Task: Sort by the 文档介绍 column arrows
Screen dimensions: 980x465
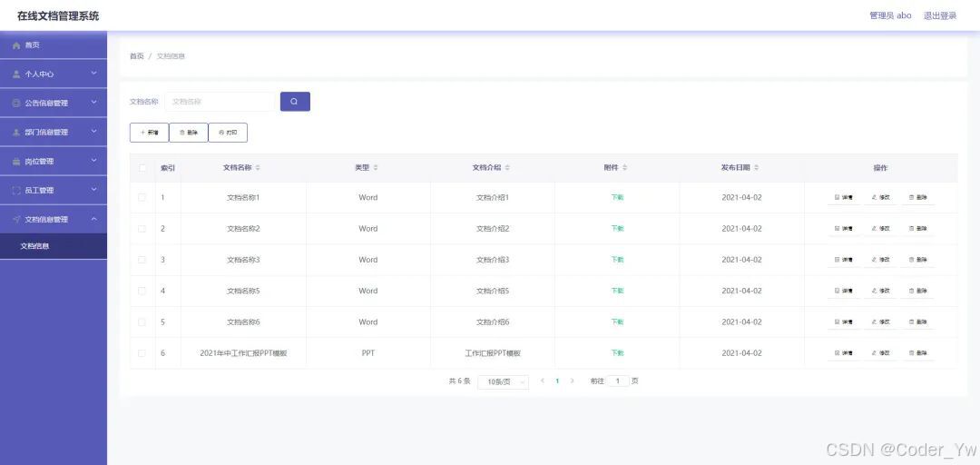Action: click(x=507, y=168)
